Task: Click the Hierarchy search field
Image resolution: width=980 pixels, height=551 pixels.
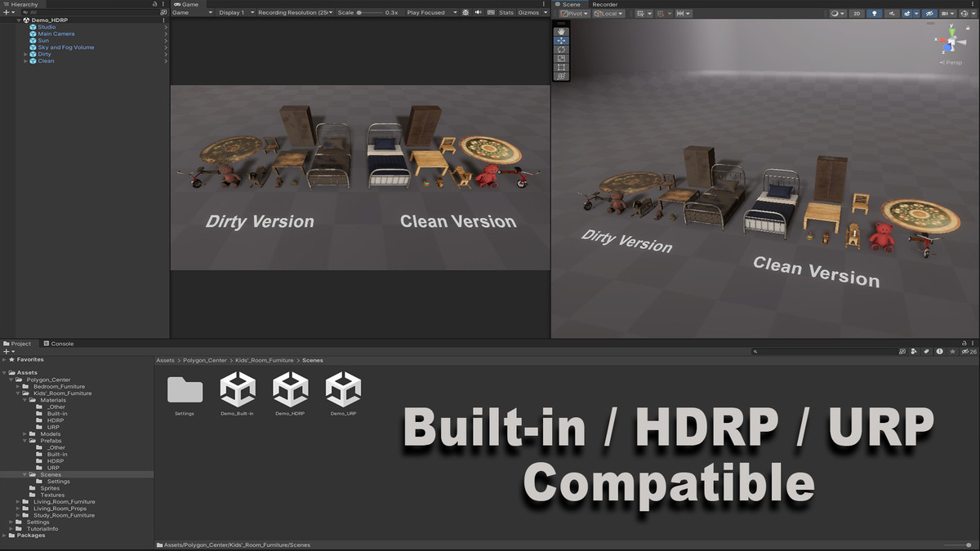Action: (88, 12)
